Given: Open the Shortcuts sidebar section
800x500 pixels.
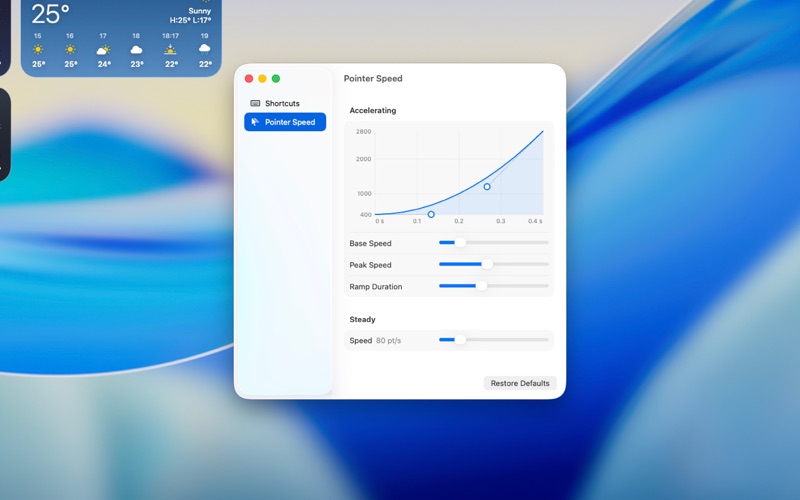Looking at the screenshot, I should coord(285,103).
